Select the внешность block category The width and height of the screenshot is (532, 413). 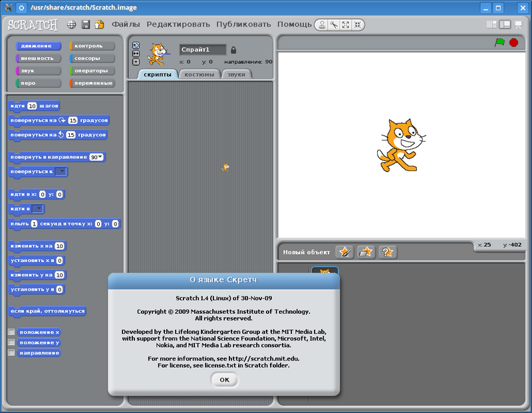(39, 59)
